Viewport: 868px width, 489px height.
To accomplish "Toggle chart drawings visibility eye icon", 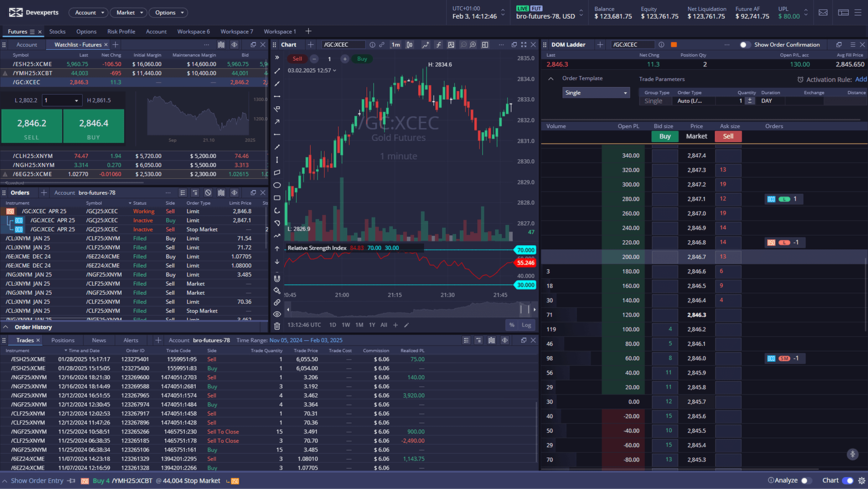I will (277, 314).
